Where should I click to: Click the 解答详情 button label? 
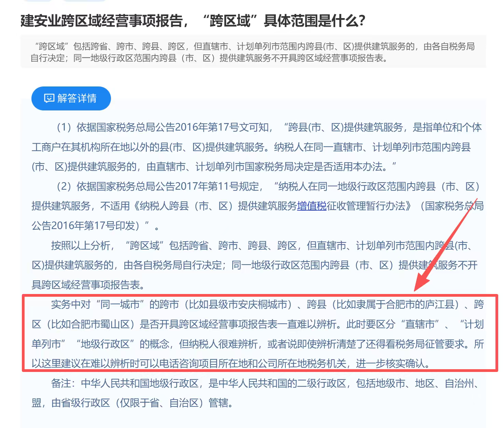click(x=77, y=98)
